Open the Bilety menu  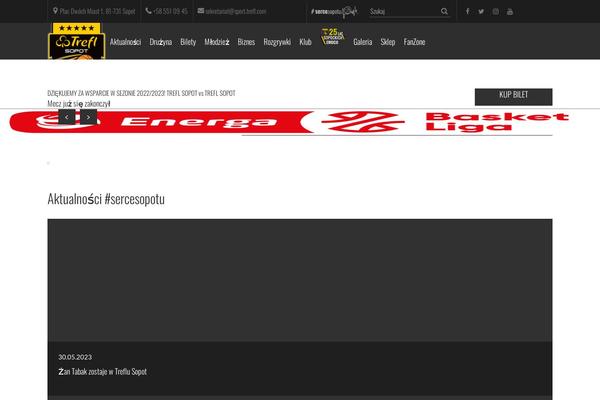click(x=188, y=42)
